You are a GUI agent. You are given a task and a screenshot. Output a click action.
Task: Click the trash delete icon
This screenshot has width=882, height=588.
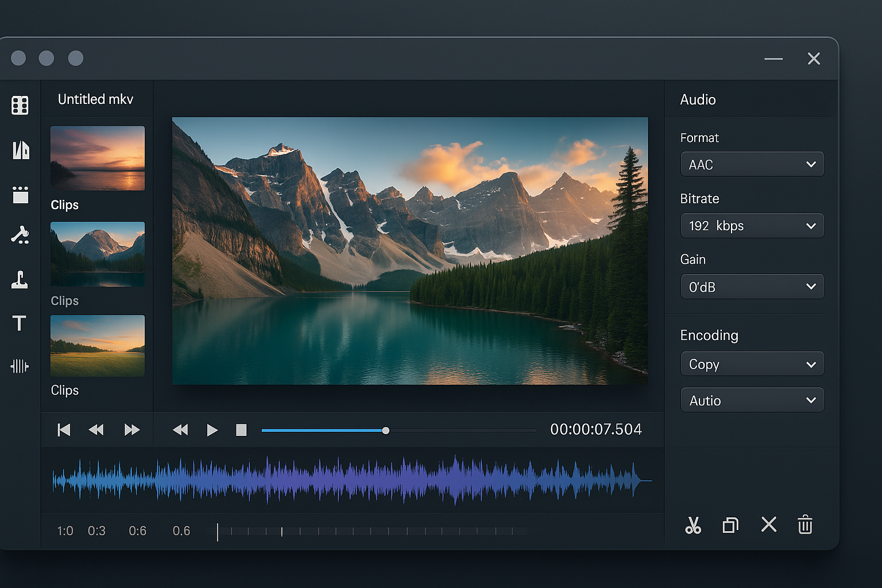pos(805,525)
